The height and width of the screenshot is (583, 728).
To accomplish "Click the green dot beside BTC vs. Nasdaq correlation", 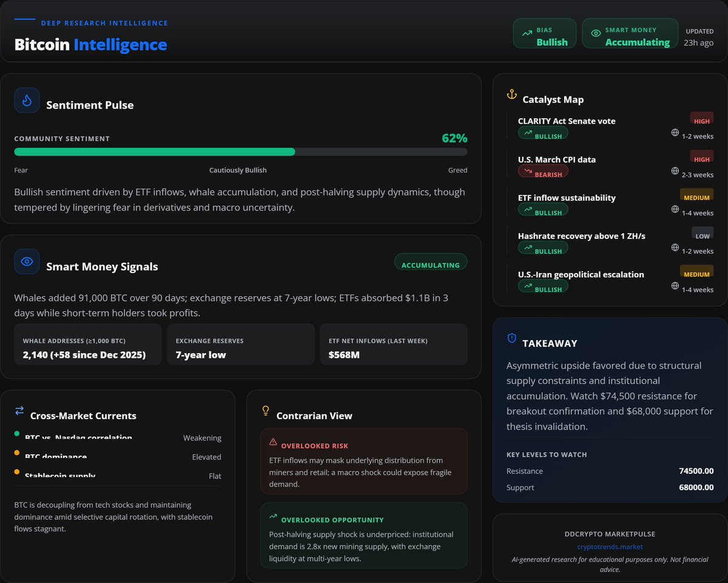I will (x=17, y=434).
